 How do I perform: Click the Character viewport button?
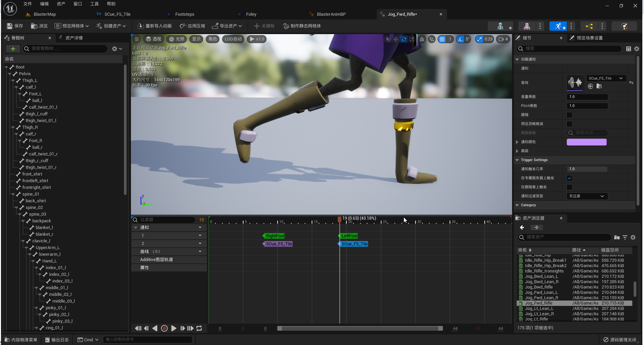click(212, 39)
